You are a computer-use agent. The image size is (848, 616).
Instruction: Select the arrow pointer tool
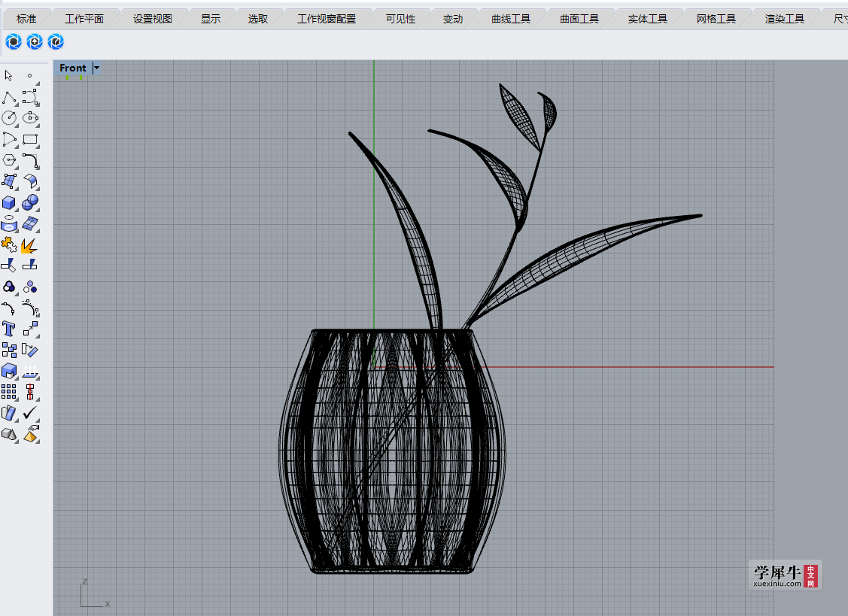[9, 76]
